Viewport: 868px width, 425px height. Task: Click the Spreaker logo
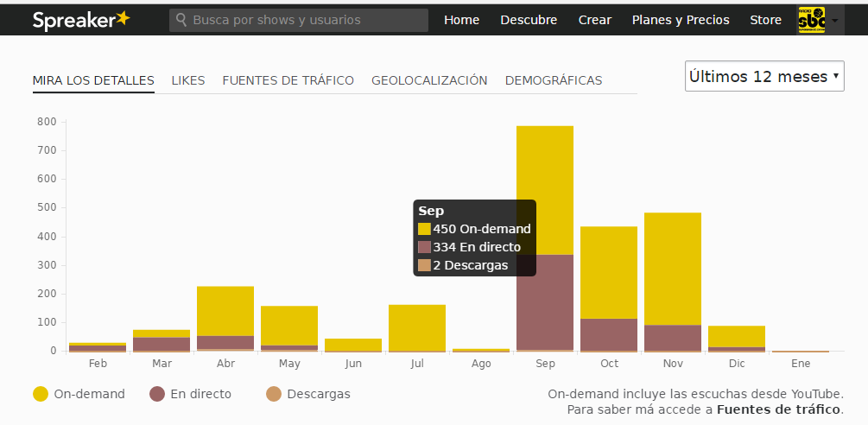click(x=81, y=19)
